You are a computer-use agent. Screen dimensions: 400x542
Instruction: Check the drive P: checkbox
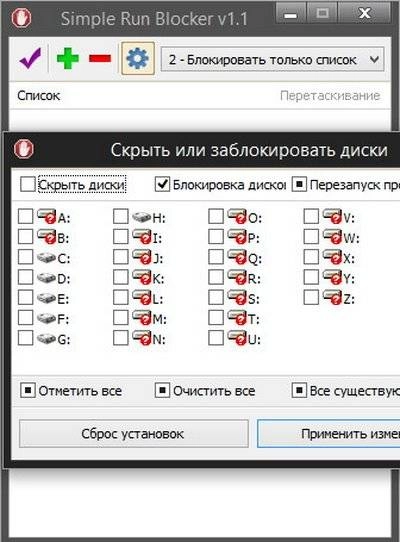(x=216, y=237)
